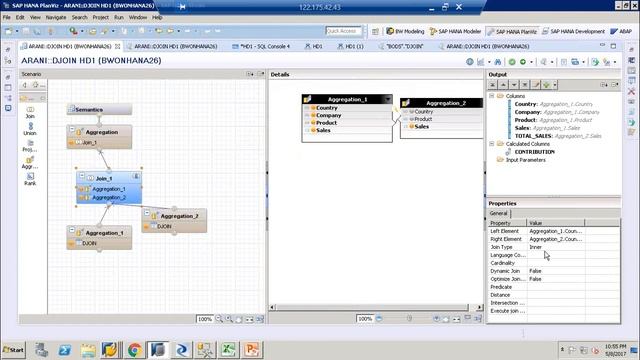Image resolution: width=640 pixels, height=360 pixels.
Task: Click the green add icon in Output toolbar
Action: point(546,84)
